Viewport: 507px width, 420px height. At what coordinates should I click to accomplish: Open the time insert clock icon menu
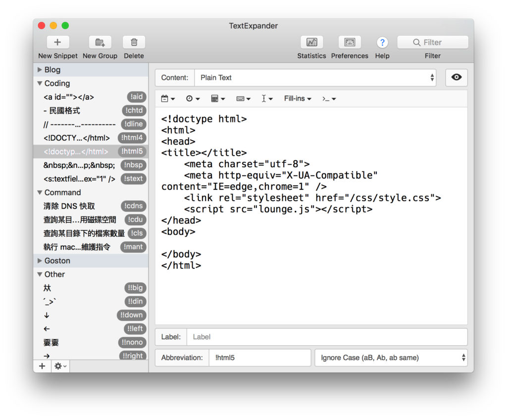pyautogui.click(x=193, y=99)
